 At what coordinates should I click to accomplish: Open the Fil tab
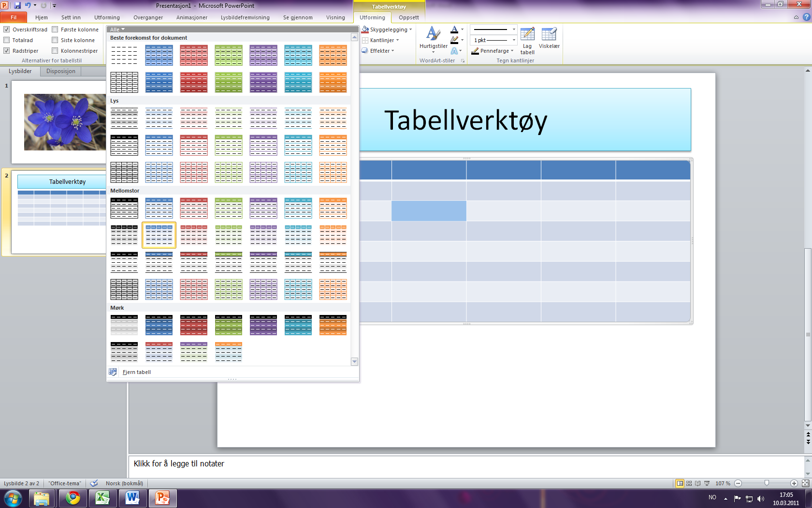14,17
